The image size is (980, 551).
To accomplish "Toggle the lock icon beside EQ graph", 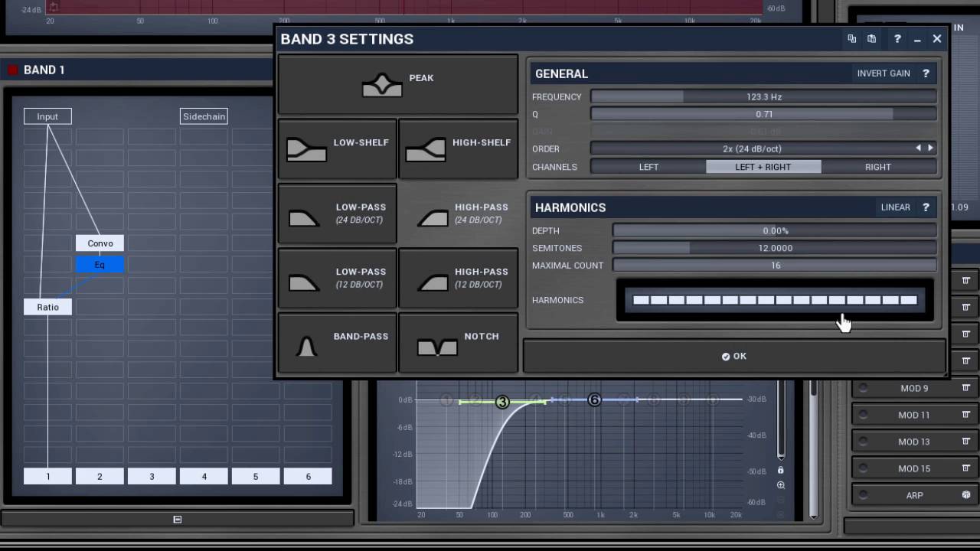I will coord(781,470).
